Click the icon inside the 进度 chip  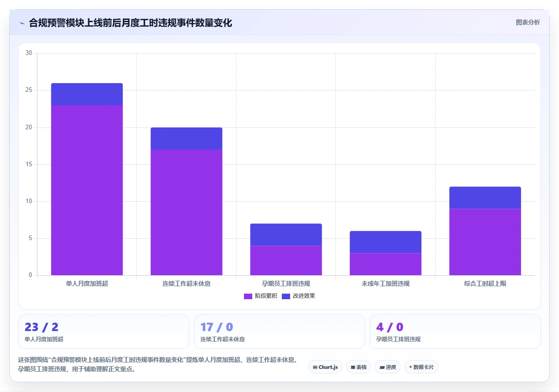coord(382,368)
